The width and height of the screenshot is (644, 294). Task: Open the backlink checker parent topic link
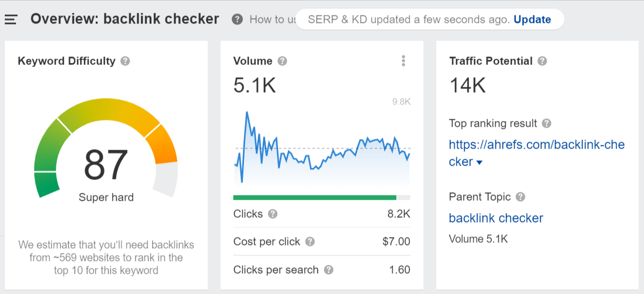tap(496, 218)
